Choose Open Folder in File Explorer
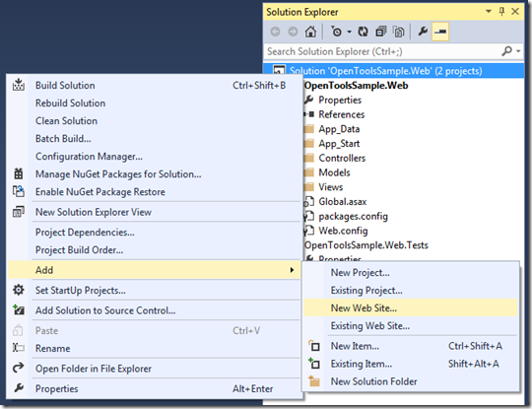 (154, 369)
